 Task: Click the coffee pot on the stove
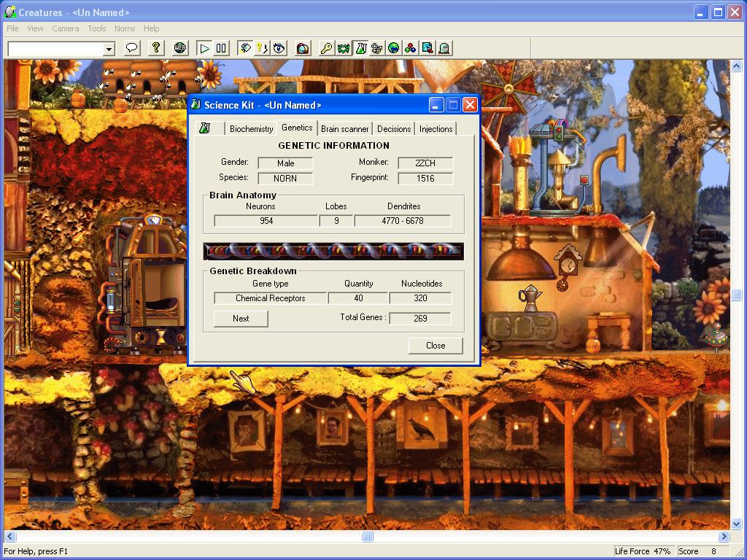click(x=530, y=298)
